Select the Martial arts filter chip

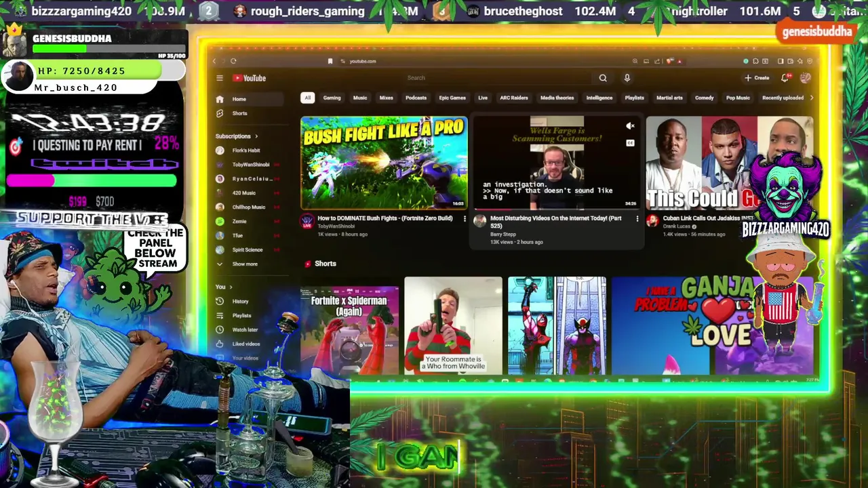pyautogui.click(x=669, y=98)
